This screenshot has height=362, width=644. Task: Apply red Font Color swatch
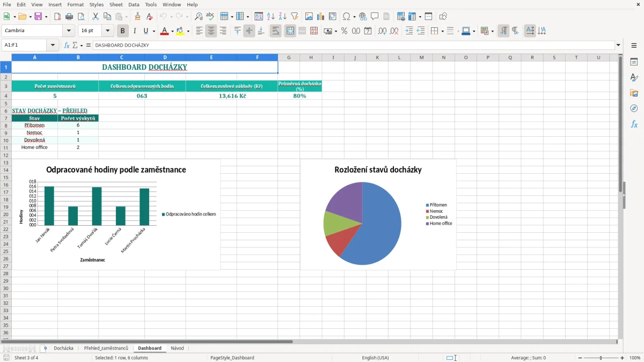[x=164, y=31]
